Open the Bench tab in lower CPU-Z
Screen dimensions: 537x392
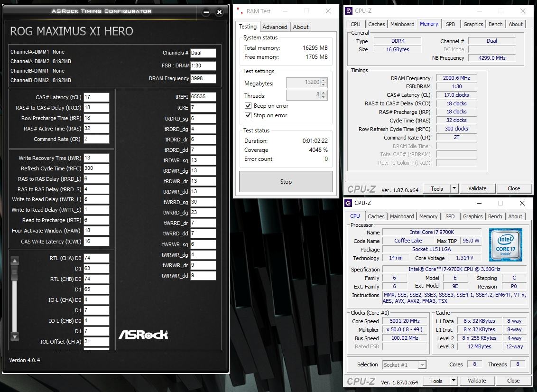pos(495,216)
